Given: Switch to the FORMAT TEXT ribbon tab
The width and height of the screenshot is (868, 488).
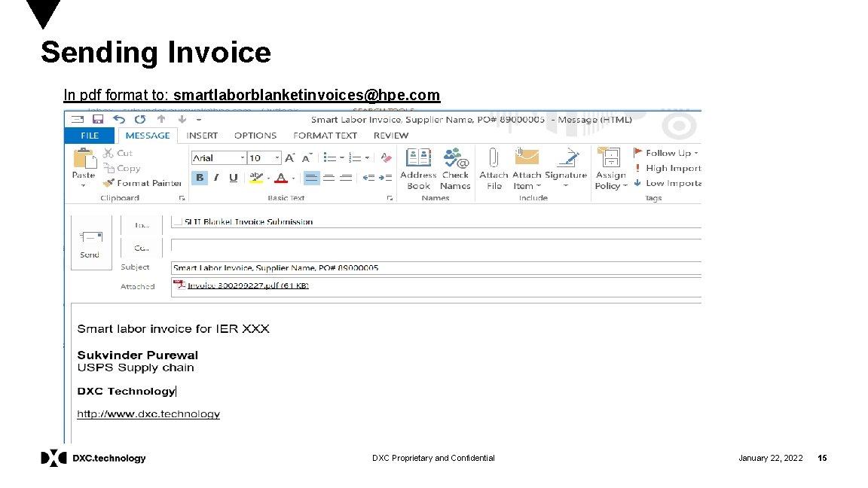Looking at the screenshot, I should 325,136.
